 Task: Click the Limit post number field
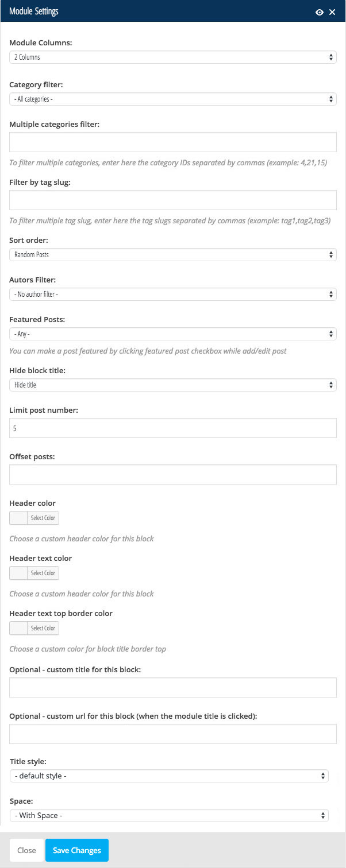[173, 428]
